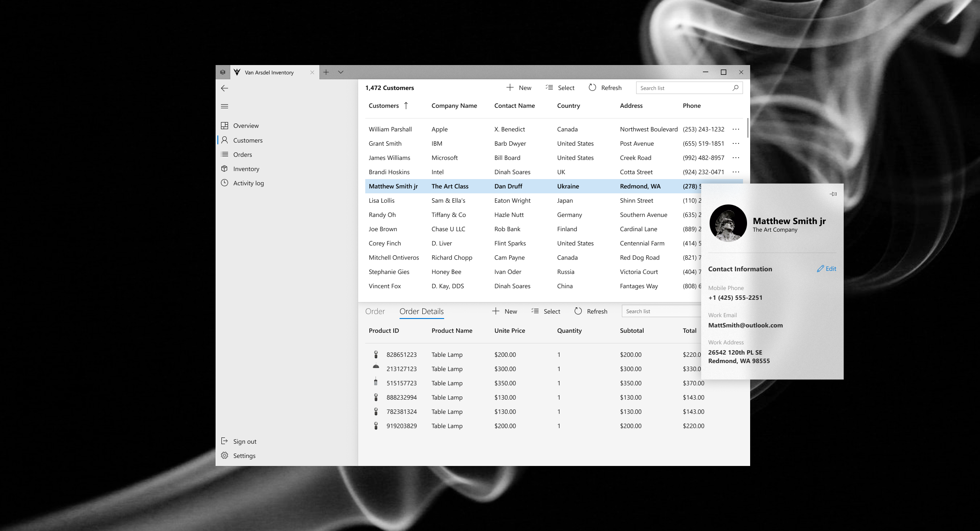Click the Orders list icon
The image size is (980, 531).
225,154
